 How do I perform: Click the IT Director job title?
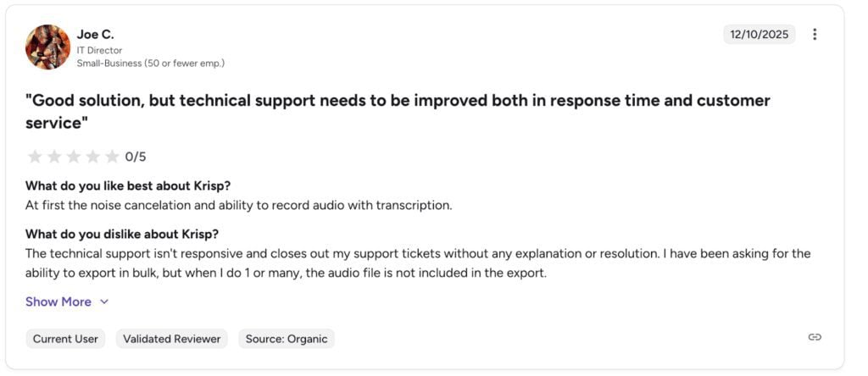(x=99, y=50)
